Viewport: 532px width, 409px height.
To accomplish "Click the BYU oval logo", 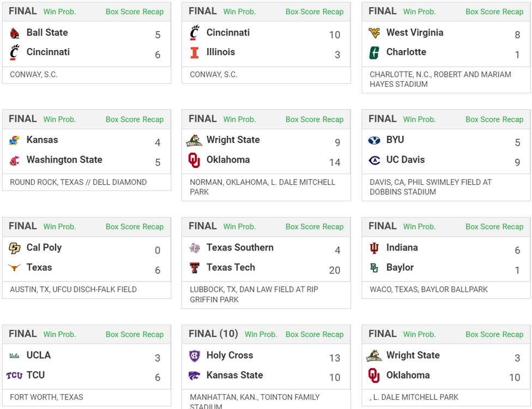I will pyautogui.click(x=374, y=141).
